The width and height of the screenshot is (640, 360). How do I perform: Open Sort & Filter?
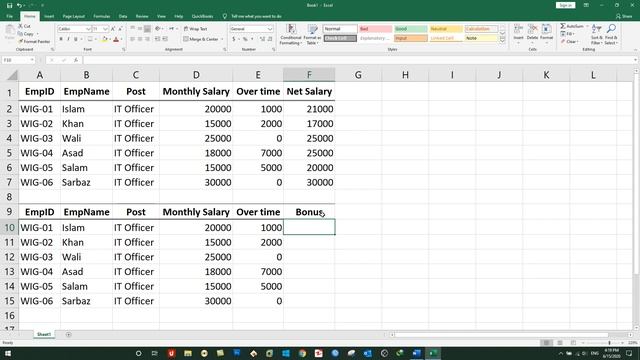point(596,34)
